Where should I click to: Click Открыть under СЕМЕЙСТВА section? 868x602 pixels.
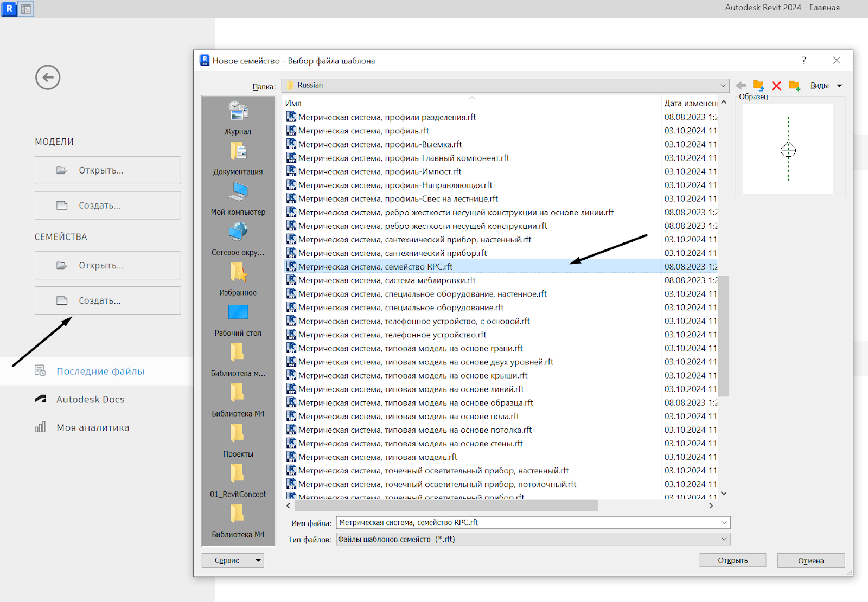click(108, 265)
